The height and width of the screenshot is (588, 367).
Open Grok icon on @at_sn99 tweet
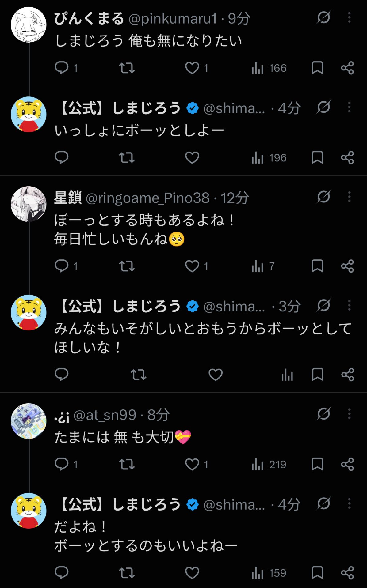pyautogui.click(x=323, y=414)
